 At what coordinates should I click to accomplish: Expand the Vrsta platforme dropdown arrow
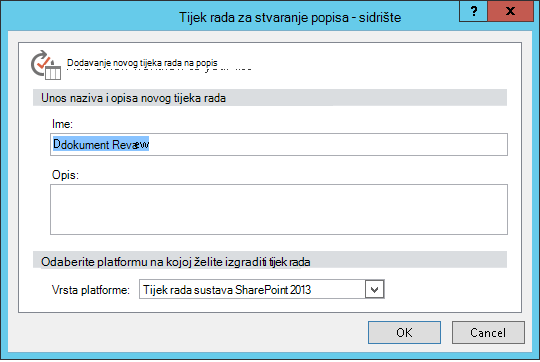(374, 289)
